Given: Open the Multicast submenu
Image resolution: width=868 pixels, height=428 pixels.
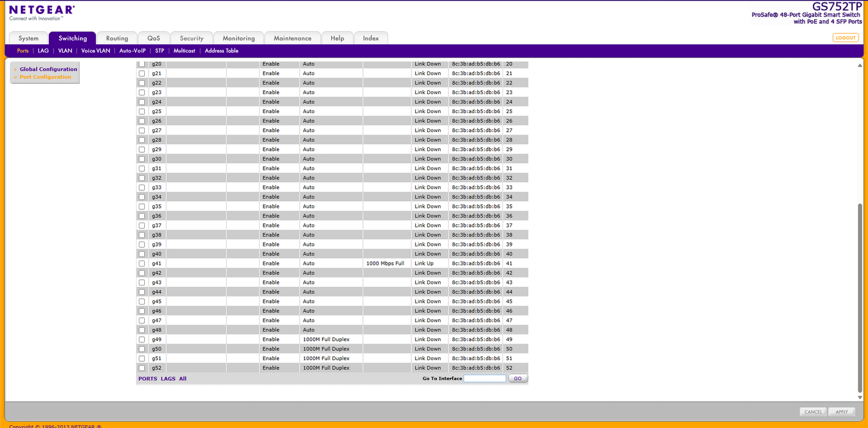Looking at the screenshot, I should click(x=184, y=51).
